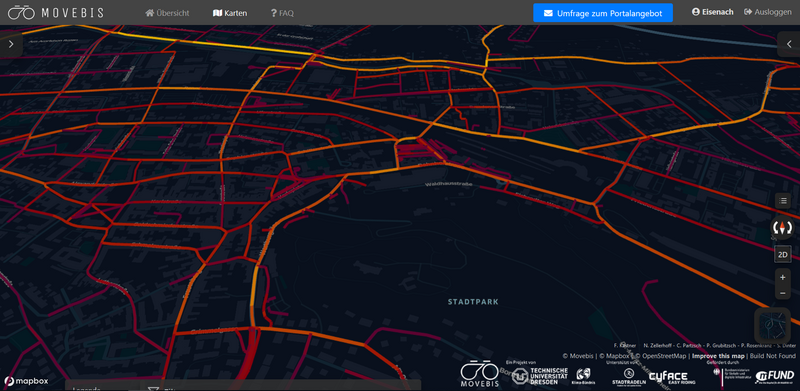Open the map layer list icon
Viewport: 800px width, 391px height.
[783, 201]
